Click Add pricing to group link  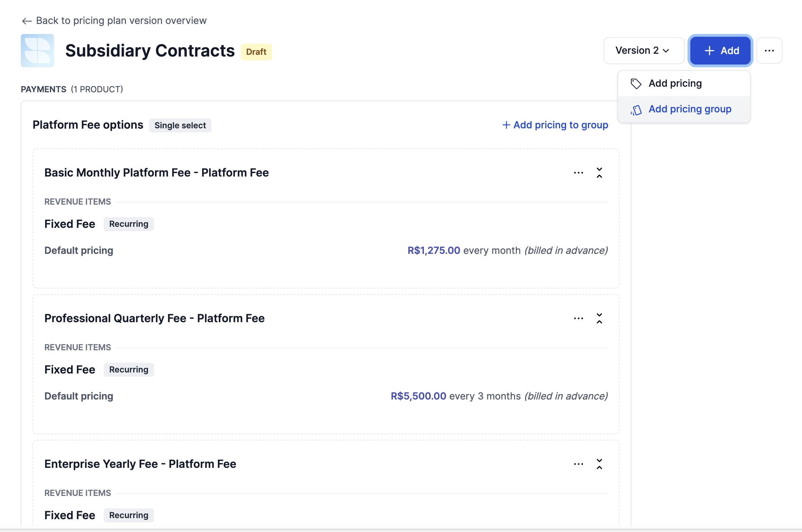(555, 125)
